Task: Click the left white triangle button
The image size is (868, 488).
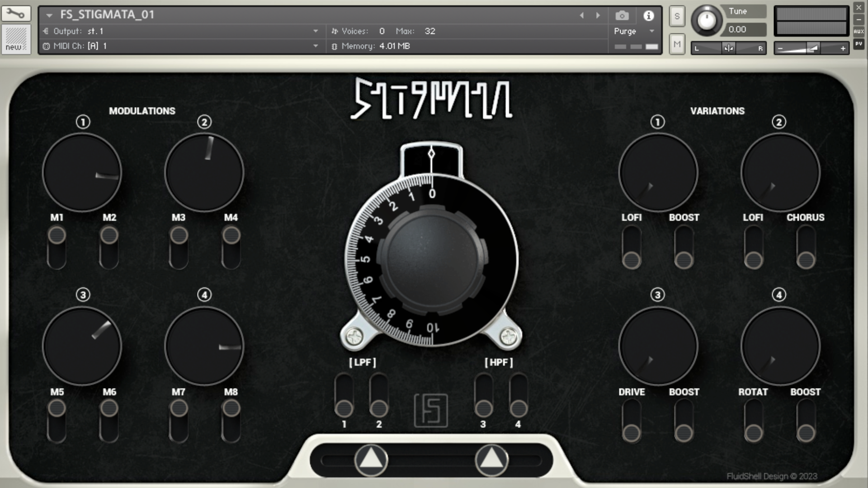Action: click(371, 460)
